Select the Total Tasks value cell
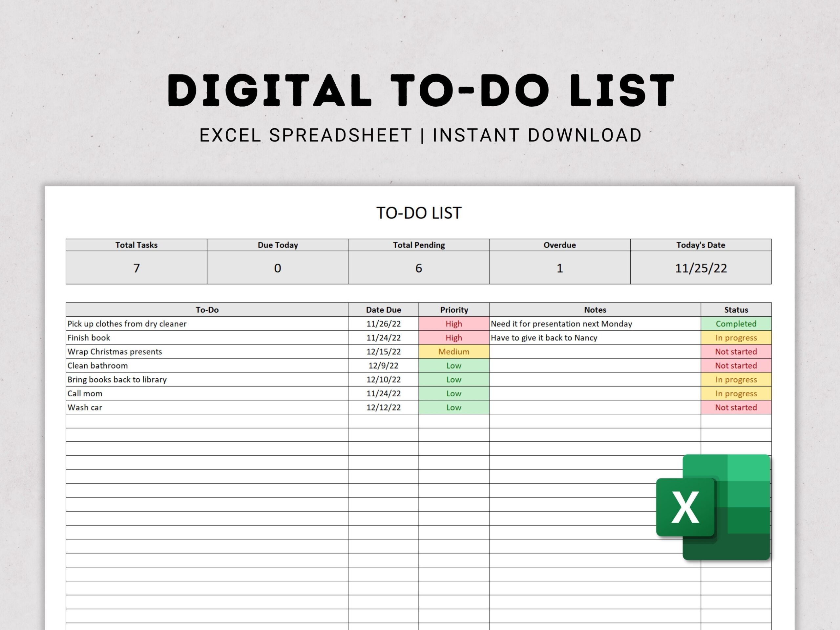Viewport: 840px width, 630px height. 136,268
